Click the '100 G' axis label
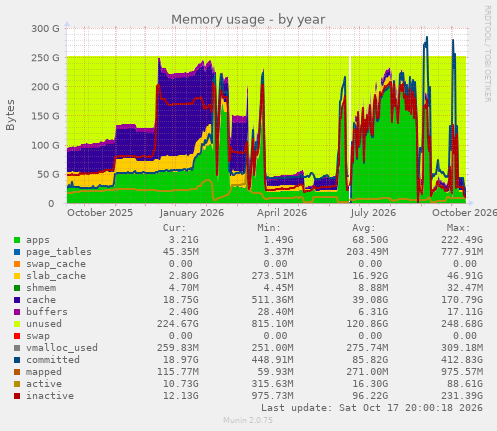 point(45,145)
